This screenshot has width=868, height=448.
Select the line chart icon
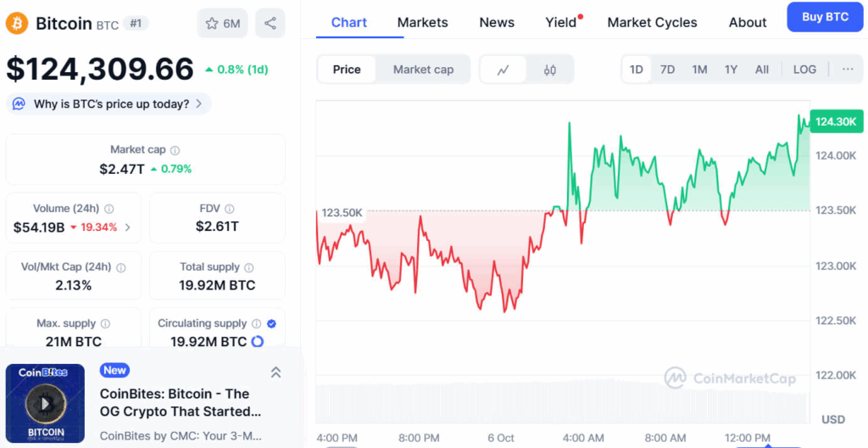click(x=503, y=70)
